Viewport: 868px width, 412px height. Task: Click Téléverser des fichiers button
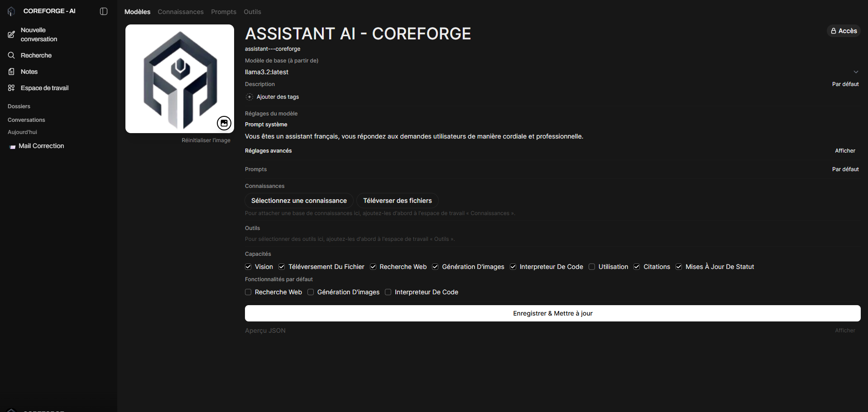pyautogui.click(x=397, y=201)
